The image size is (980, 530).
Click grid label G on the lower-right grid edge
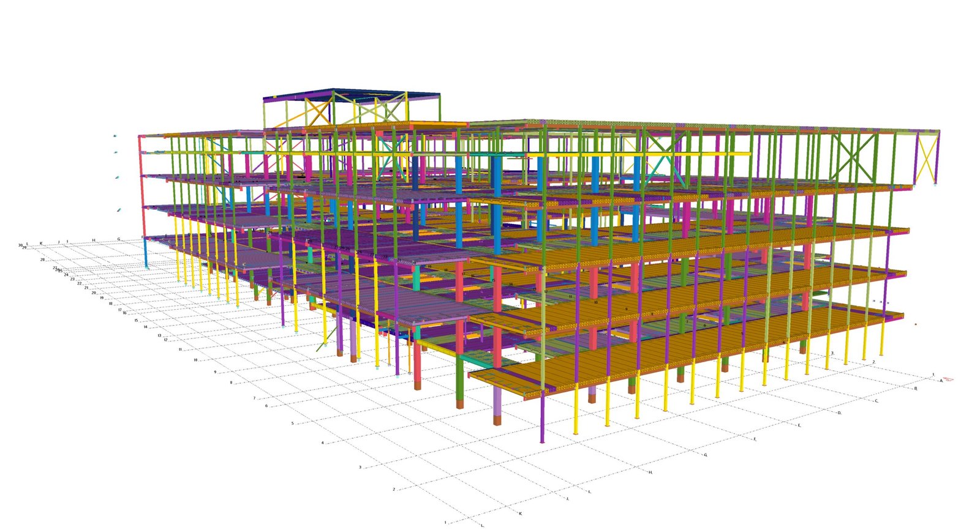[x=705, y=455]
